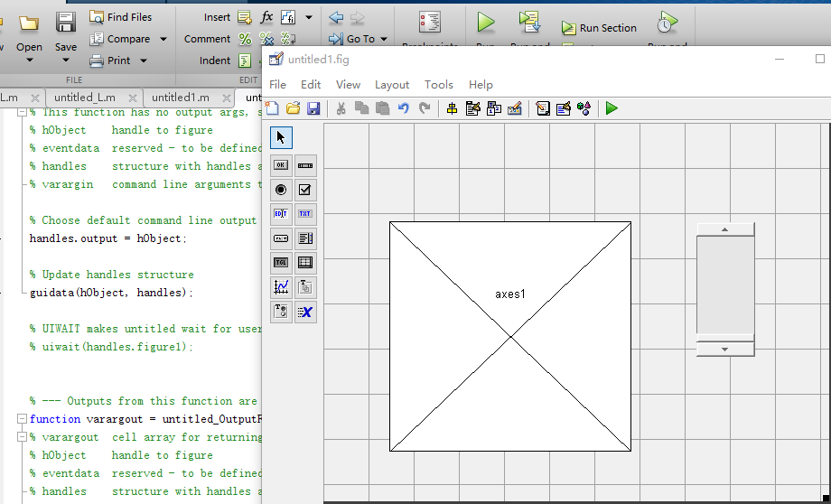Open figure file in GUIDE toolbar

293,108
